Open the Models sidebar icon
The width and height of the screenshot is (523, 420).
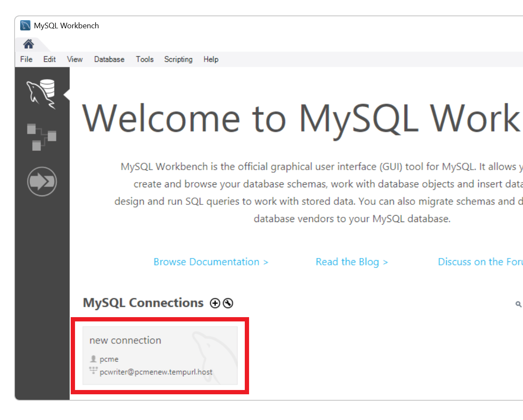pos(42,137)
